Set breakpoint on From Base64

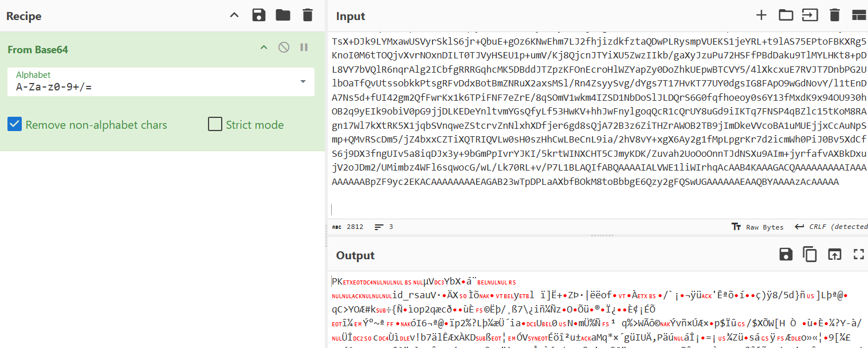click(x=304, y=48)
